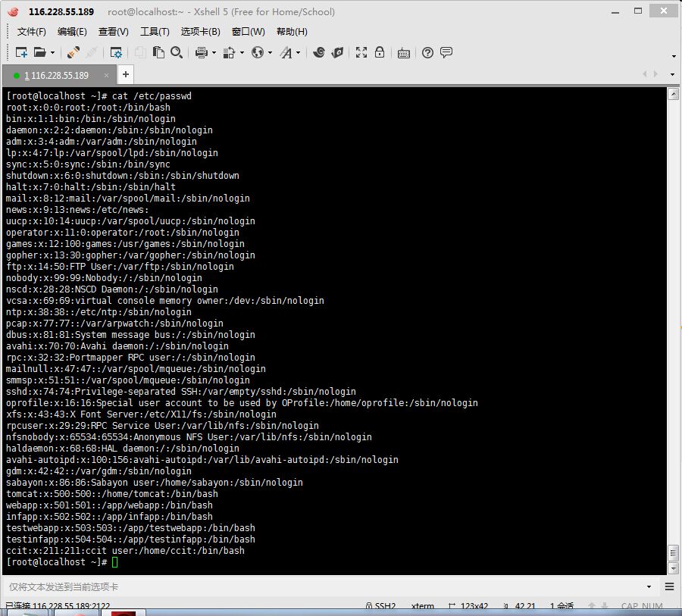Click the Font letter A icon
Screen dimensions: 682x616
pos(286,52)
